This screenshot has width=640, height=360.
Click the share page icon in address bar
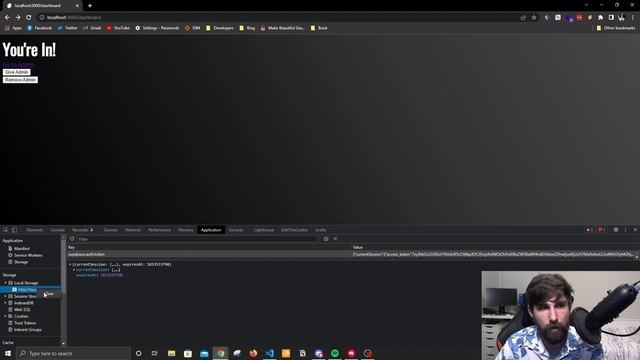pyautogui.click(x=523, y=18)
